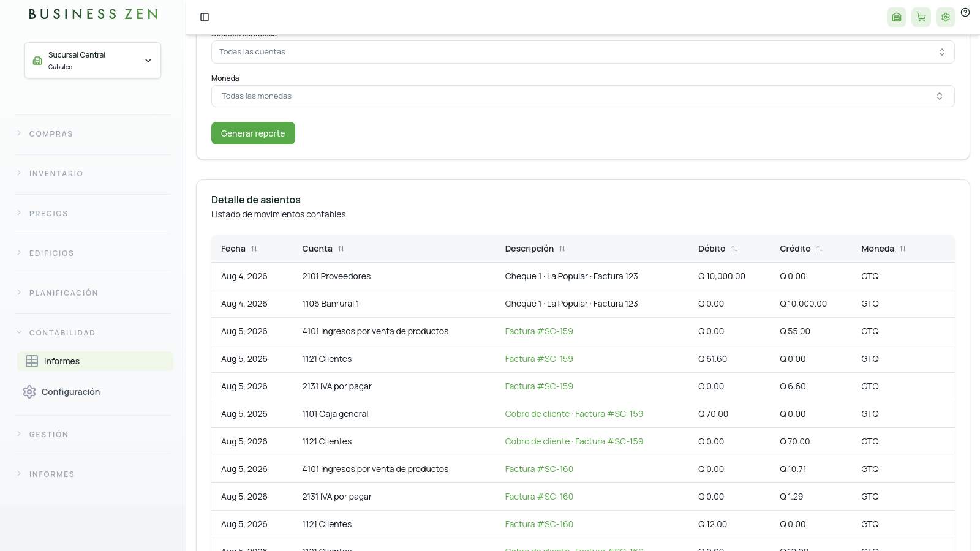This screenshot has height=551, width=980.
Task: Open the Todas las monedas dropdown
Action: (582, 96)
